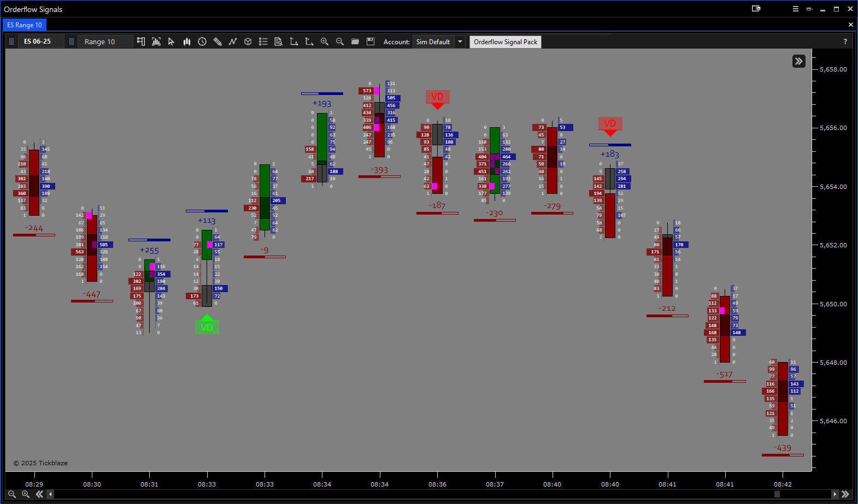Open the list properties icon
Viewport: 858px width, 504px height.
[263, 41]
